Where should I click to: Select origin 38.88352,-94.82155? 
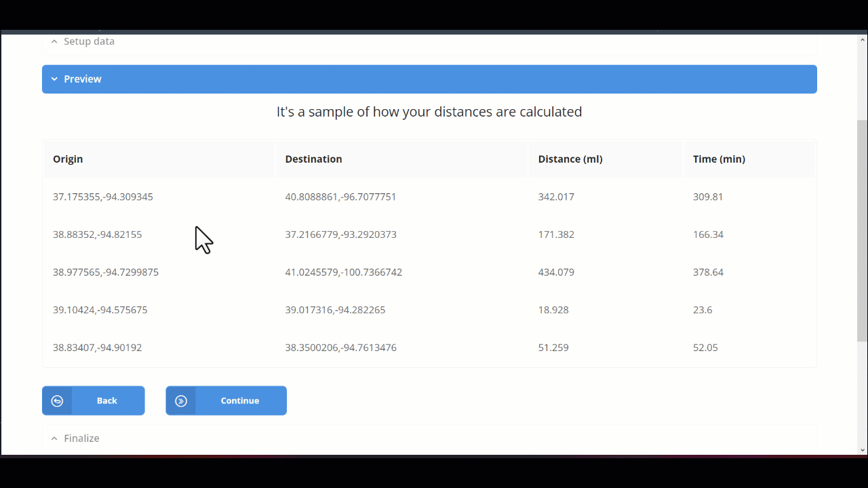click(x=98, y=235)
